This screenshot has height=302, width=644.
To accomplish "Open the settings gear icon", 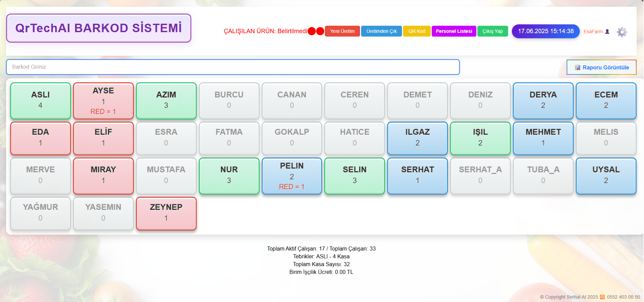I will 622,32.
